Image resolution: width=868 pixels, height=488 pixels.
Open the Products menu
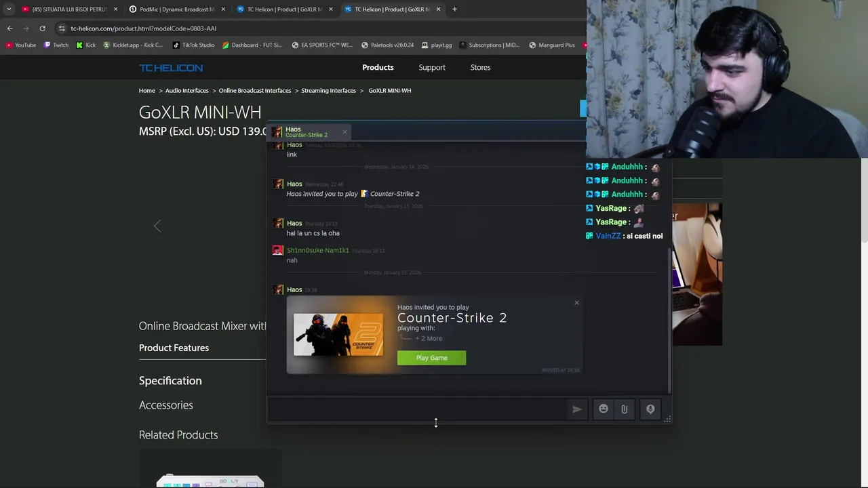coord(378,67)
